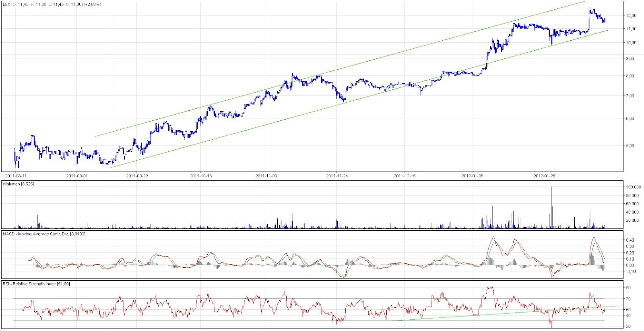The height and width of the screenshot is (331, 644).
Task: Click the 2011-11-24 date label
Action: tap(337, 176)
